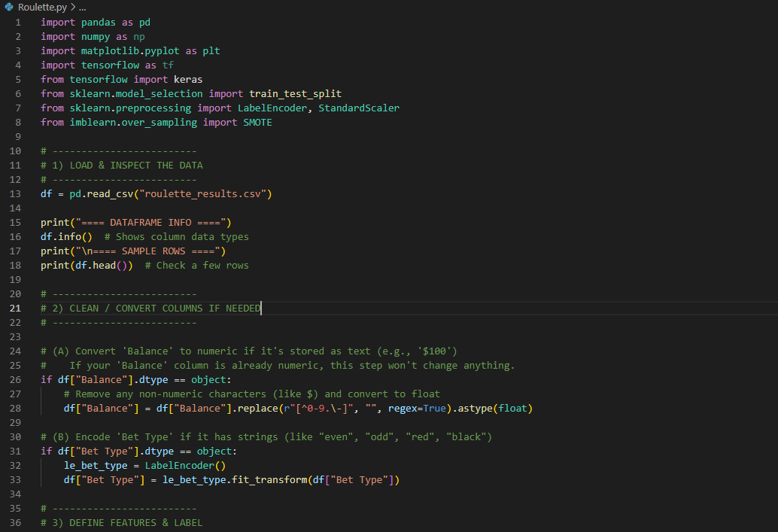Click the Python file icon in the breadcrumb
Image resolution: width=778 pixels, height=532 pixels.
pos(9,7)
